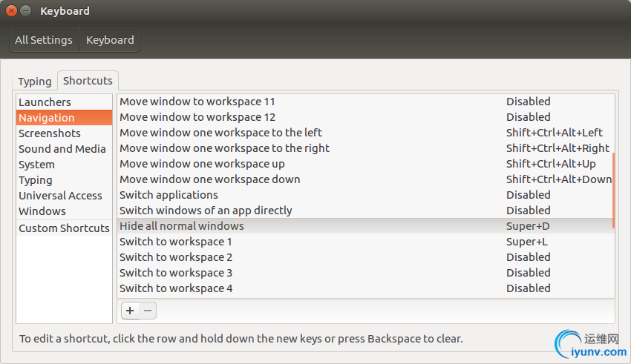This screenshot has width=631, height=364.
Task: Select Custom Shortcuts category
Action: [64, 228]
